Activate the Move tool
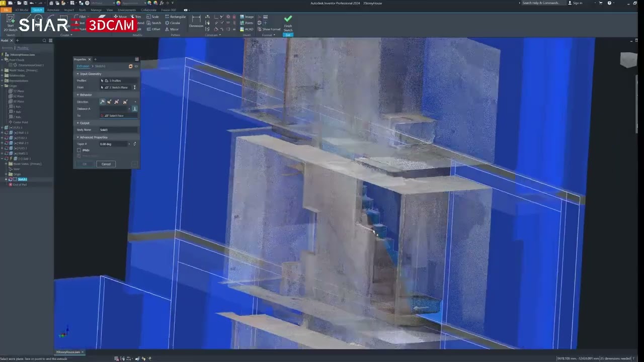The image size is (644, 362). coord(120,17)
